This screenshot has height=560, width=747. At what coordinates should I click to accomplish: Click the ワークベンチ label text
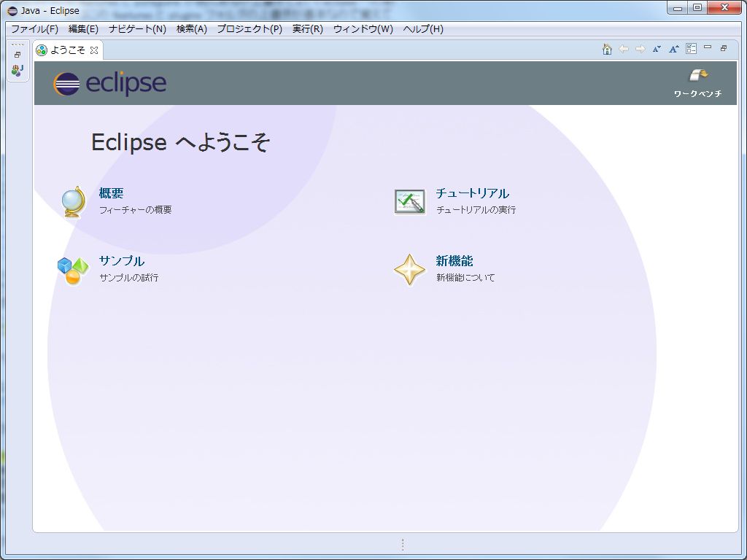pyautogui.click(x=698, y=94)
